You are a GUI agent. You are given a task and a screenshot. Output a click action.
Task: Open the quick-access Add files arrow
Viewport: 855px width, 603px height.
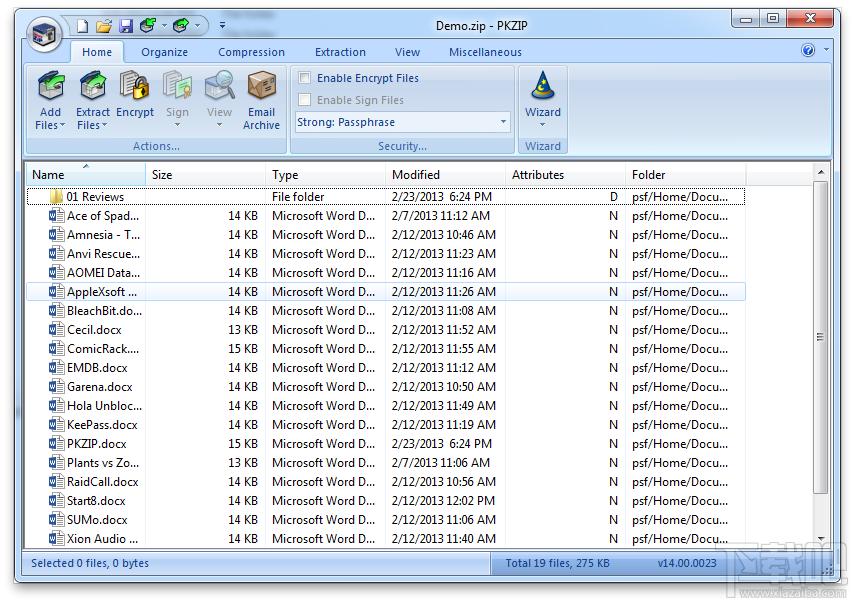164,25
